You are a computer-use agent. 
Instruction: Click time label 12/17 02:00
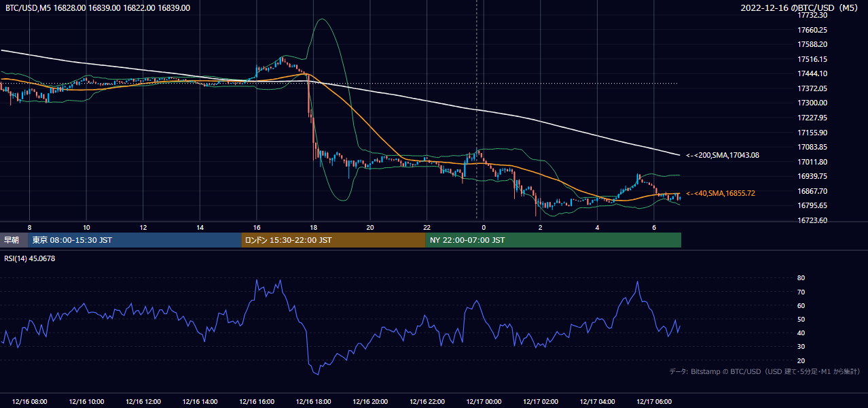540,402
